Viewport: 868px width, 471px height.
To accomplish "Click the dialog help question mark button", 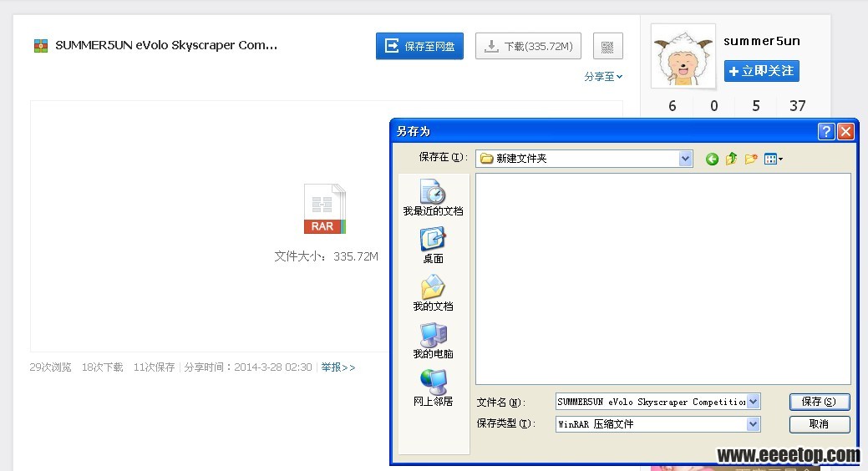I will [x=826, y=131].
